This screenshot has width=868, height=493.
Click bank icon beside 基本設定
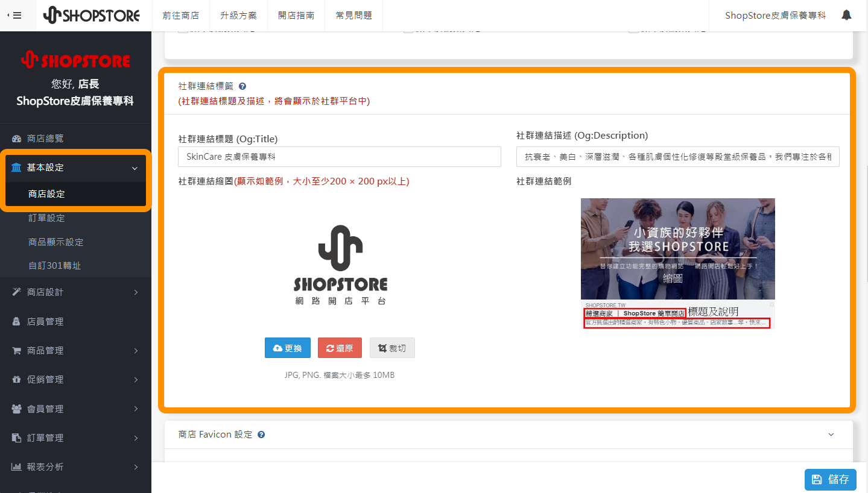click(16, 168)
